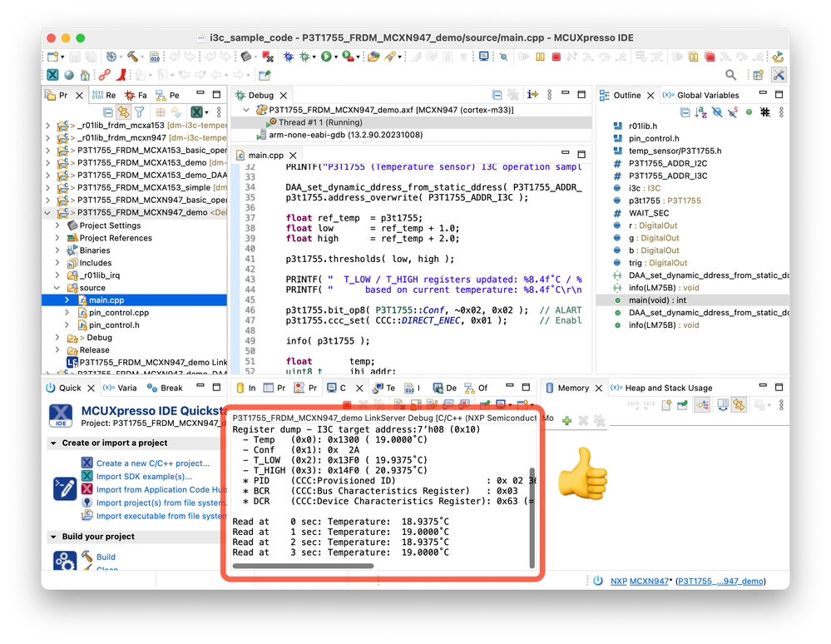Click the Group macros hash icon in Outline
831x644 pixels.
pos(764,111)
